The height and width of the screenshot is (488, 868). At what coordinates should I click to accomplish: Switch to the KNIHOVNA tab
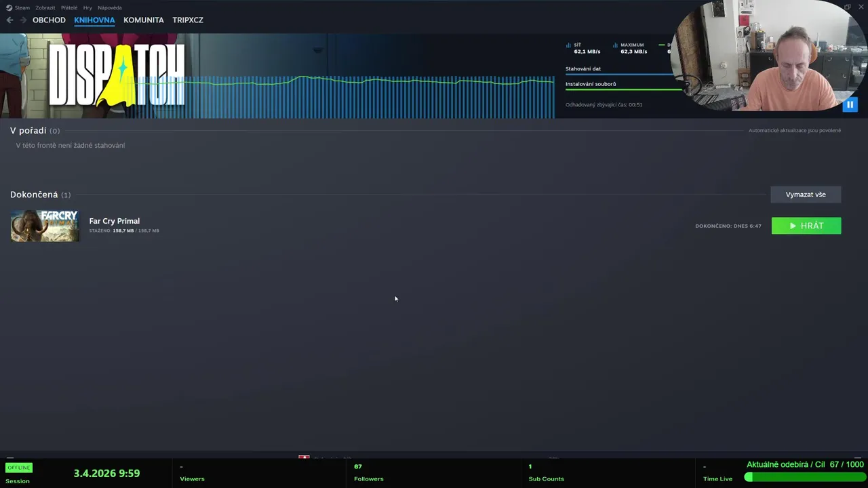[94, 20]
